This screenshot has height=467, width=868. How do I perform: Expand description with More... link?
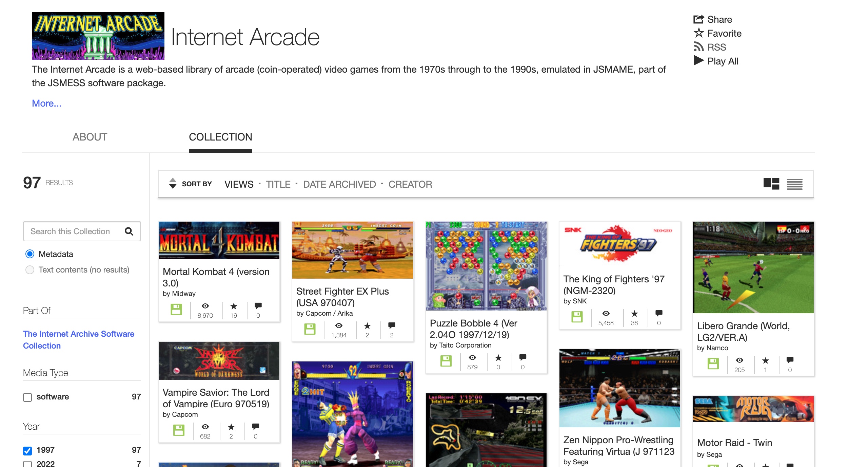coord(46,103)
